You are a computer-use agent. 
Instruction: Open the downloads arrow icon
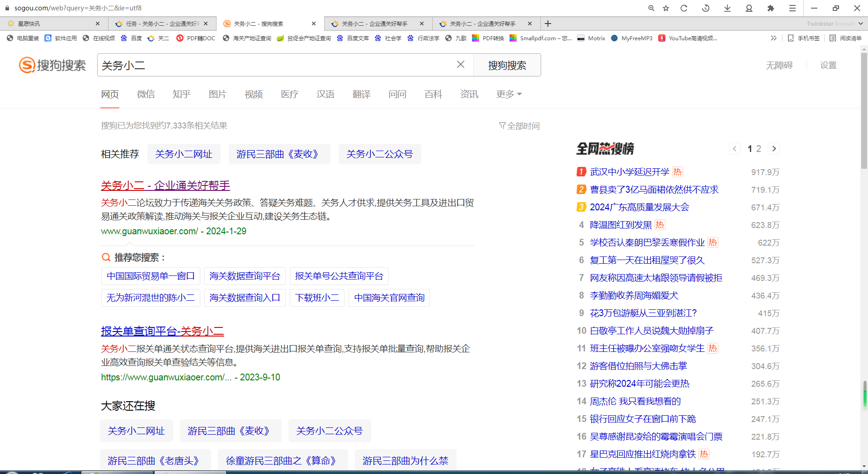pos(727,8)
